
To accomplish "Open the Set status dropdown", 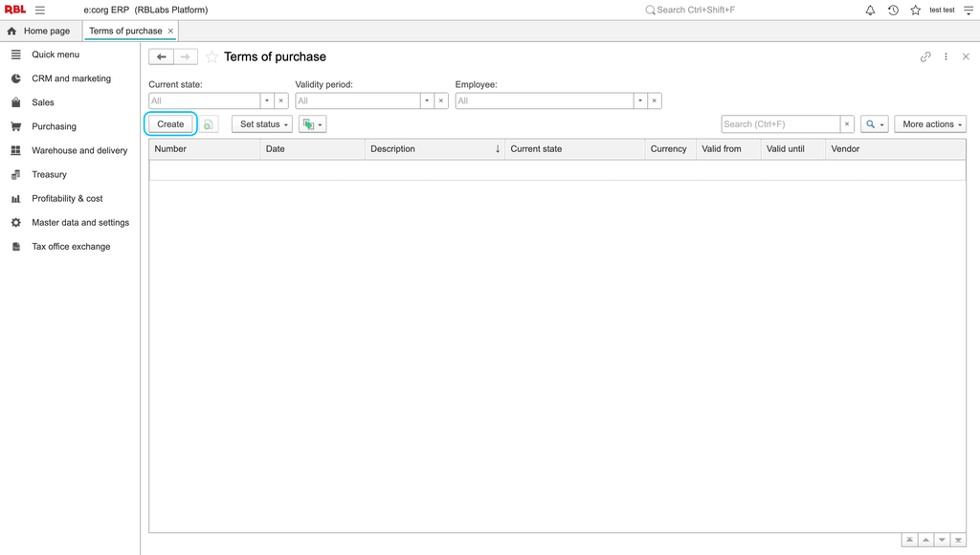I will pos(262,124).
